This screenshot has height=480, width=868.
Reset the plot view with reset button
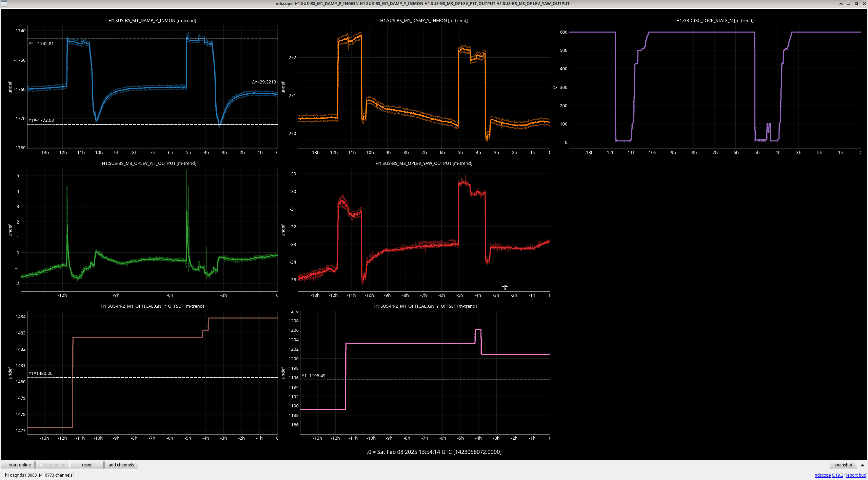click(87, 465)
